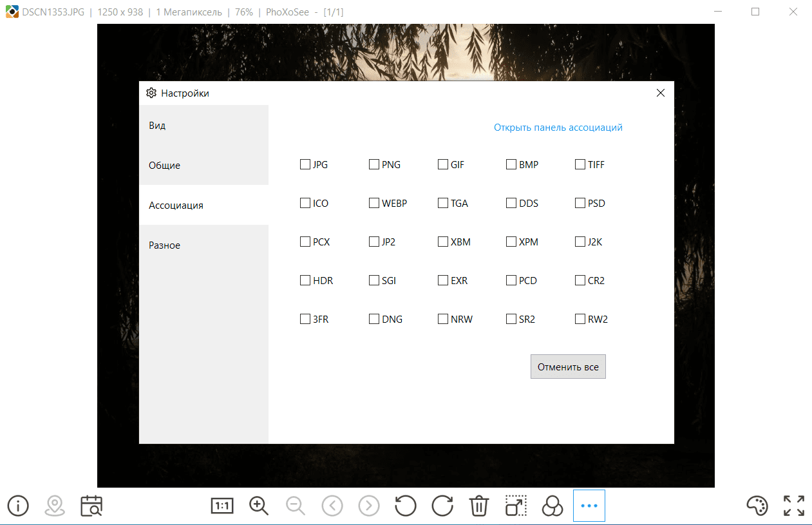This screenshot has height=525, width=812.
Task: Check the DDS format box
Action: [x=511, y=203]
